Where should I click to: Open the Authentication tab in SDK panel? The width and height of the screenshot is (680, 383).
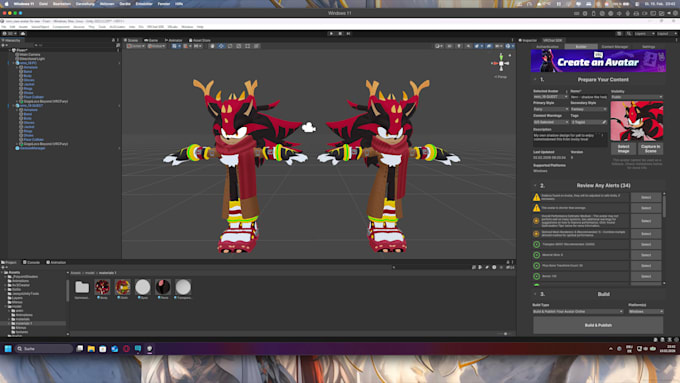pyautogui.click(x=547, y=47)
